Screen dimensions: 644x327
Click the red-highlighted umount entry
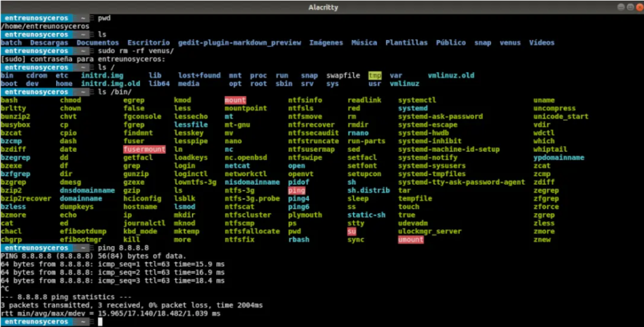tap(411, 239)
